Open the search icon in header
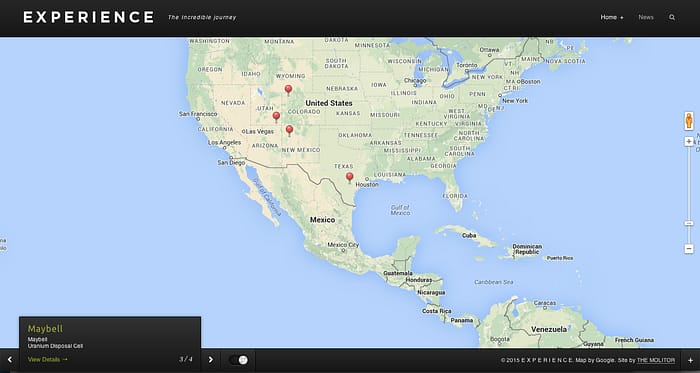The width and height of the screenshot is (700, 373). [x=672, y=17]
